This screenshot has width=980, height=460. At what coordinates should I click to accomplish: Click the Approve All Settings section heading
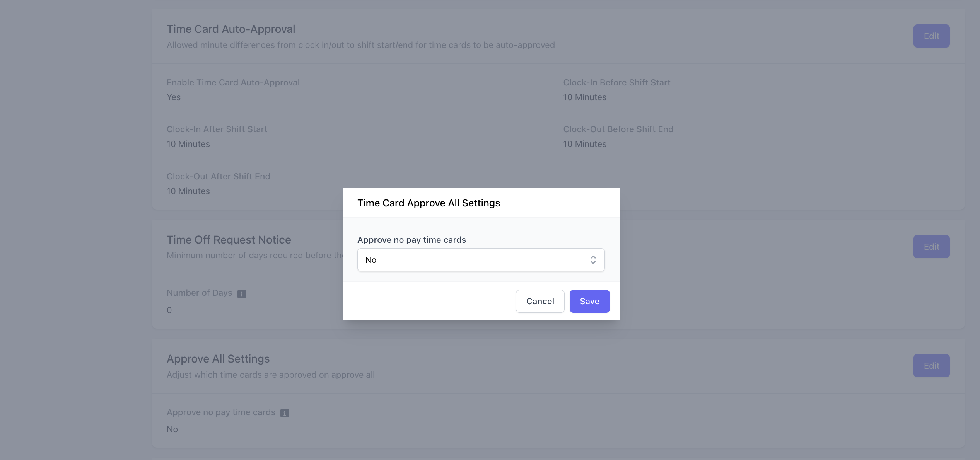coord(218,359)
